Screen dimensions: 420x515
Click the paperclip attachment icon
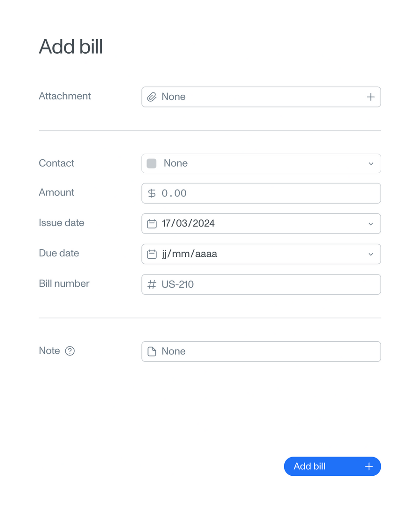click(152, 97)
